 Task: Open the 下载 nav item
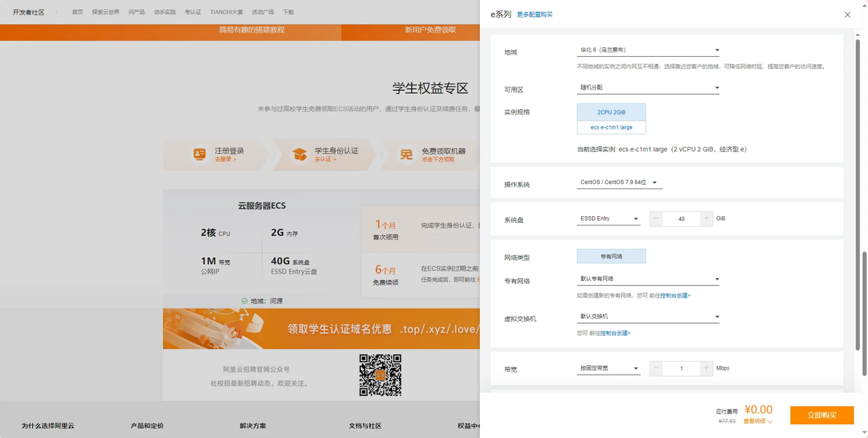point(288,12)
